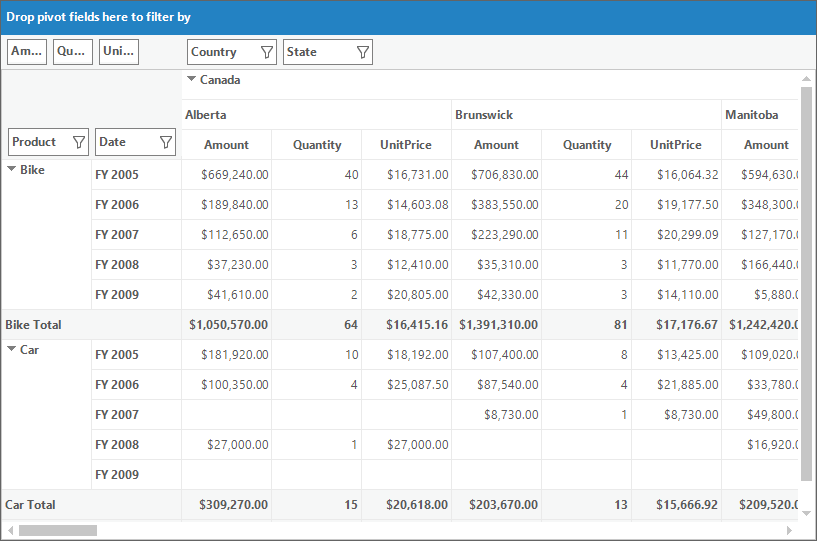
Task: Collapse the Bike product row group
Action: [x=11, y=169]
